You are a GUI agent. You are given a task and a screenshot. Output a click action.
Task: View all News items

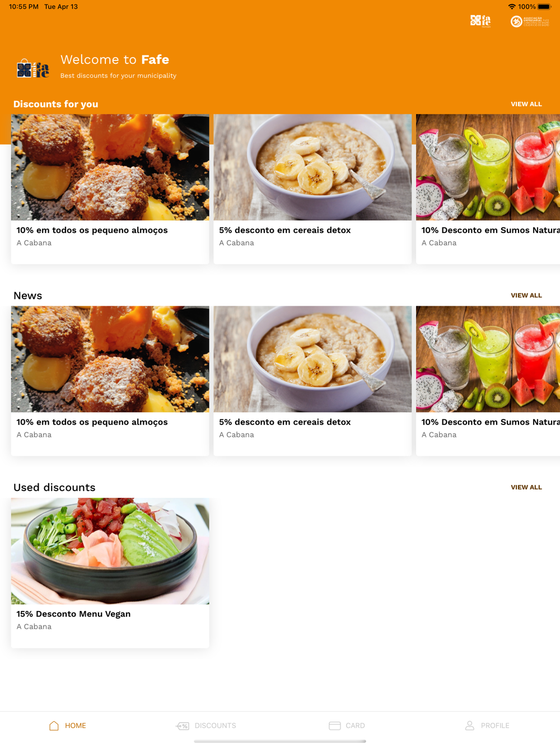click(x=526, y=296)
